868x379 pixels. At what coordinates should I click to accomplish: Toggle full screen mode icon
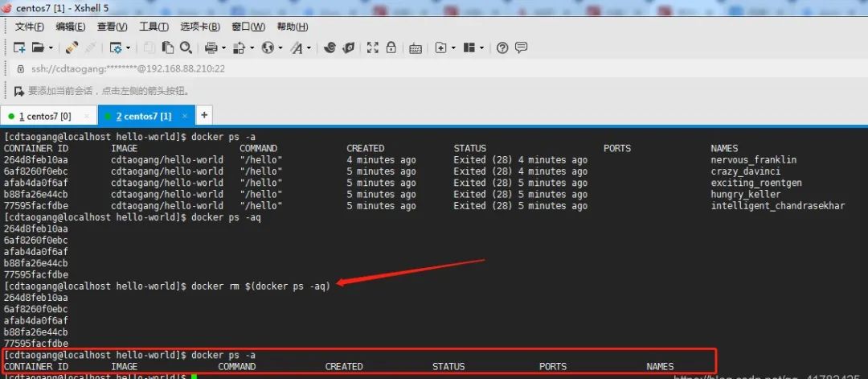pyautogui.click(x=373, y=47)
